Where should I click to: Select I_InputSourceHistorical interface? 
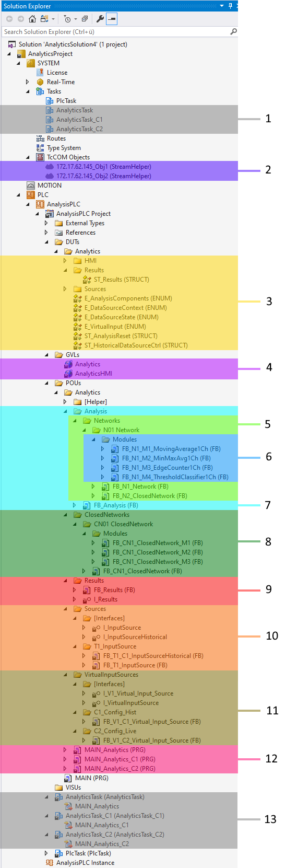135,637
